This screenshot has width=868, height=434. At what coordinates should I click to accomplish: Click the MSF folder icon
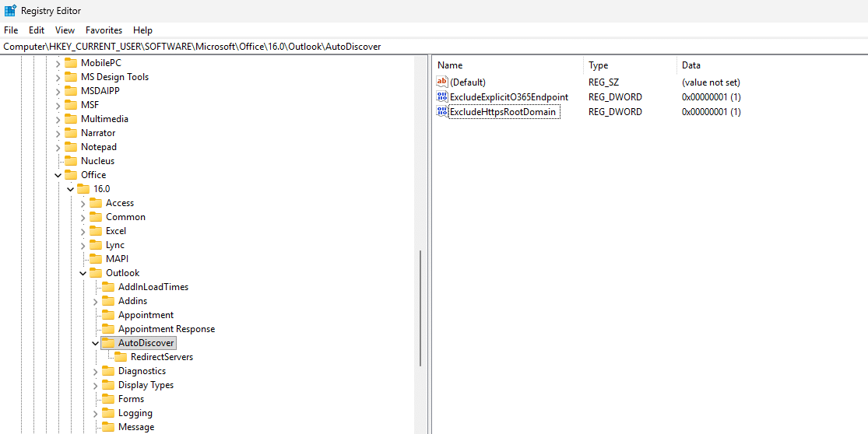(70, 105)
